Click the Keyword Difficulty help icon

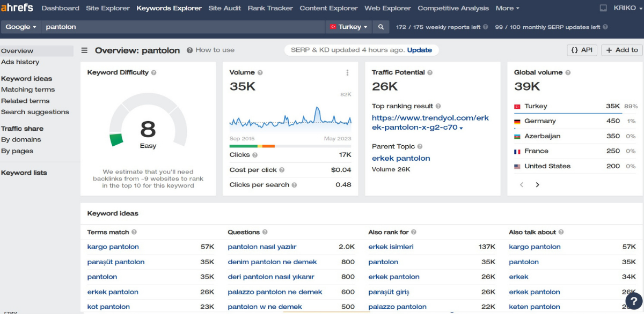154,73
